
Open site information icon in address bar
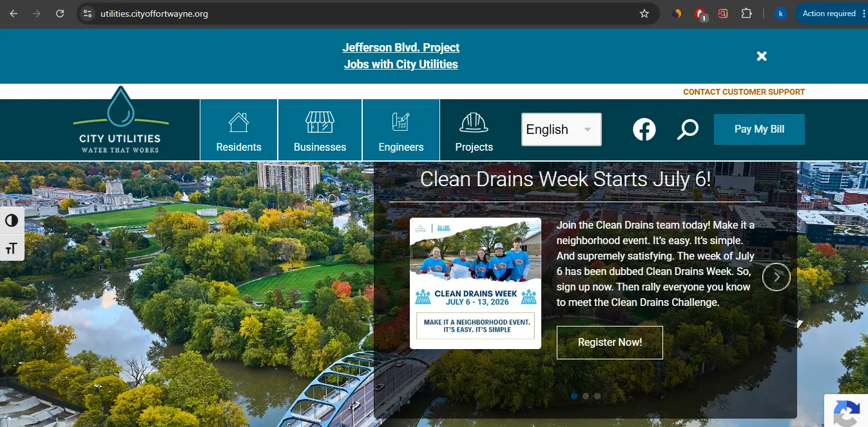(88, 14)
